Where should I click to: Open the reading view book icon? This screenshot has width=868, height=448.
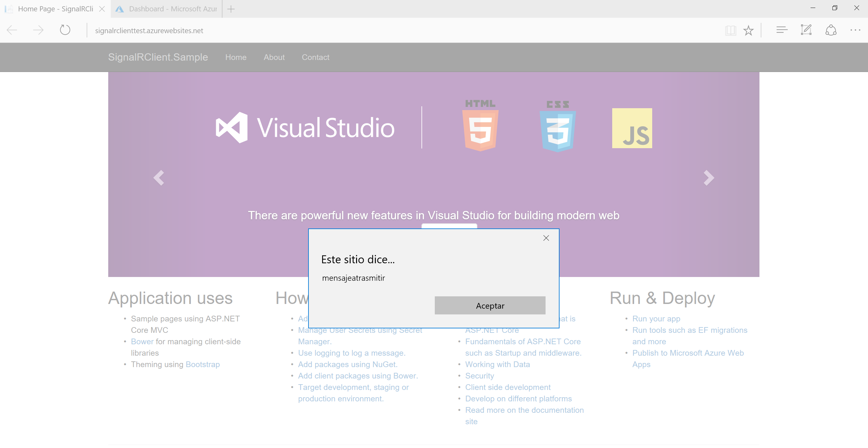click(x=730, y=30)
